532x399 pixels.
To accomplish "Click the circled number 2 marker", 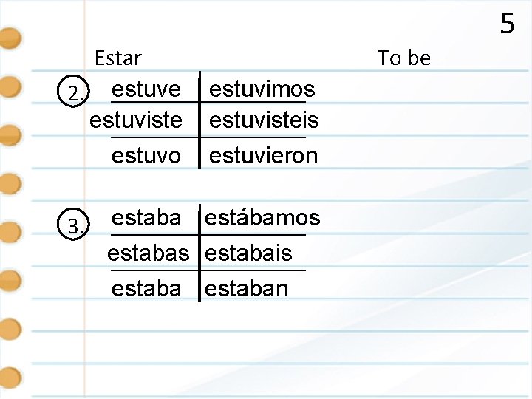I will [73, 91].
